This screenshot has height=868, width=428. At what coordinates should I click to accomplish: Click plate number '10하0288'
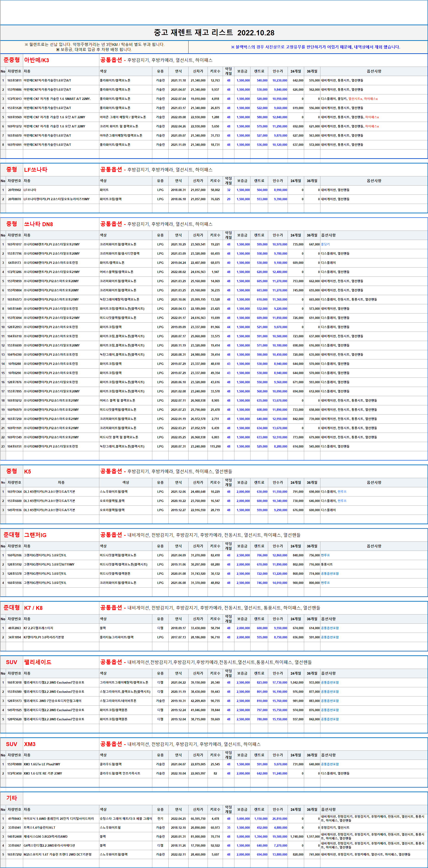(14, 364)
